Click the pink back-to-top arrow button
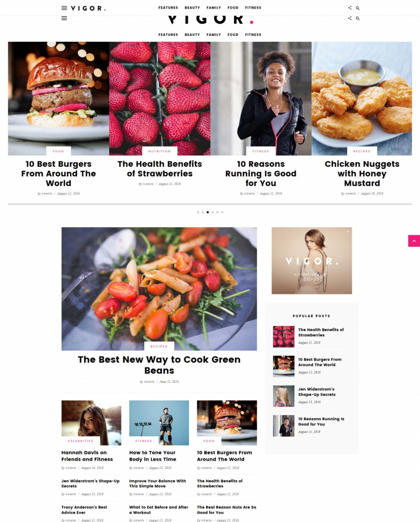Image resolution: width=420 pixels, height=522 pixels. tap(414, 241)
